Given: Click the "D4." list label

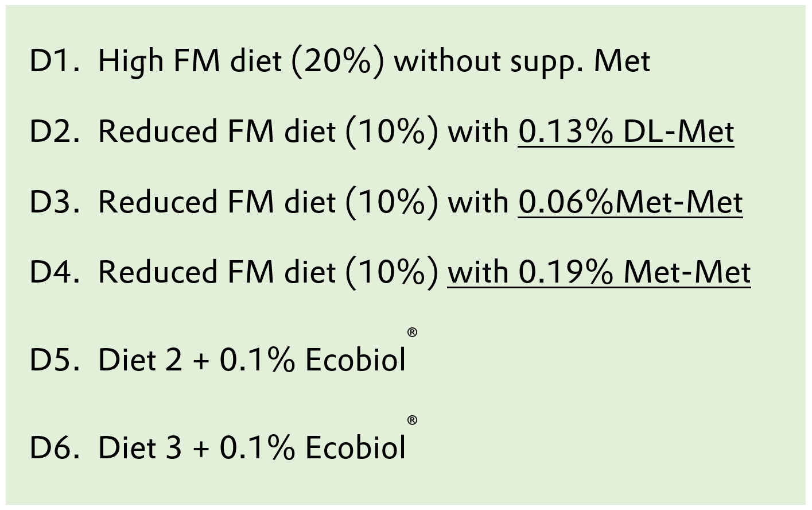Looking at the screenshot, I should coord(54,273).
